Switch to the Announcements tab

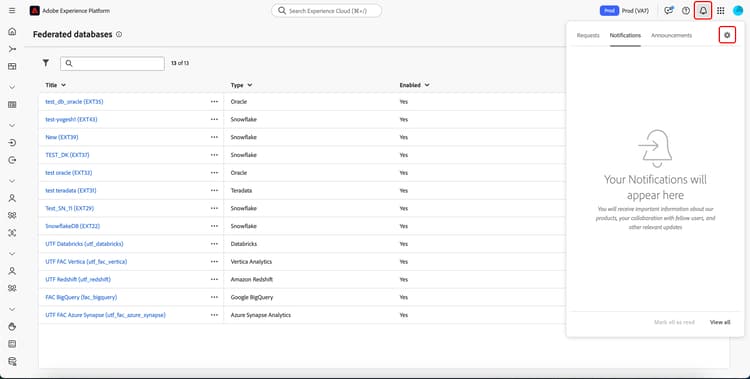pos(671,35)
